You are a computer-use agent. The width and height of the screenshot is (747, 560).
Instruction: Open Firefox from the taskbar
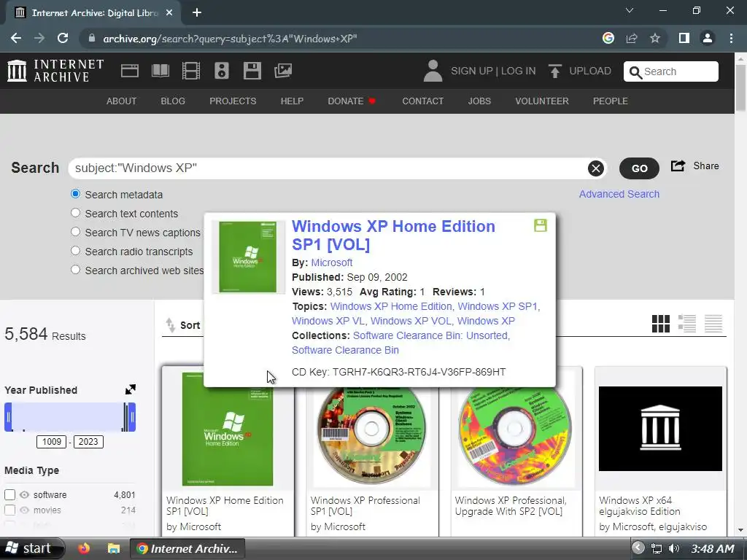tap(84, 548)
